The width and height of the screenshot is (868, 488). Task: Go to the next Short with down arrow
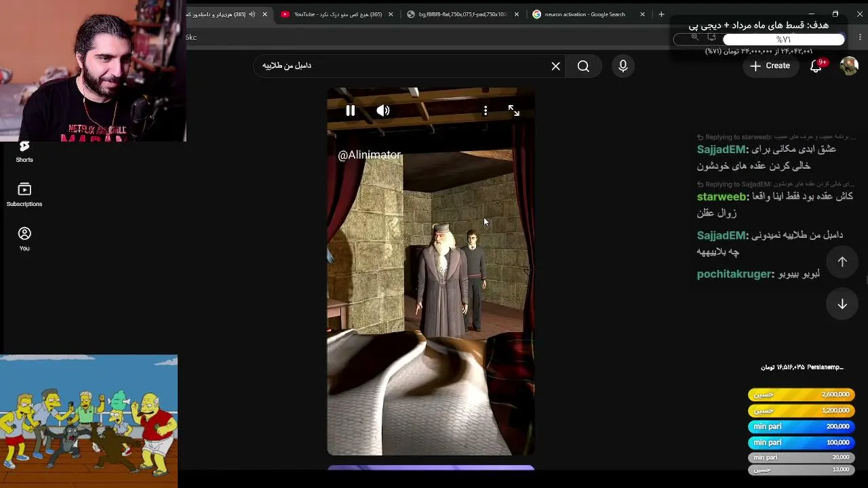842,304
